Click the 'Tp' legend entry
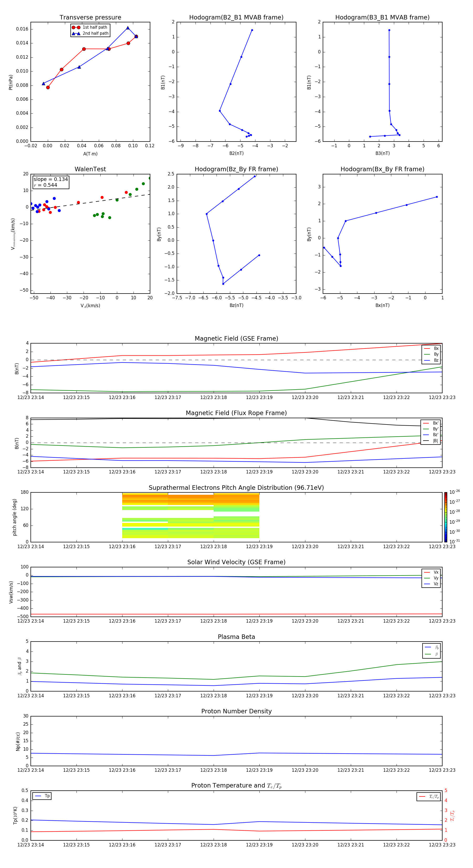Screen dimensions: 473x868 point(42,796)
